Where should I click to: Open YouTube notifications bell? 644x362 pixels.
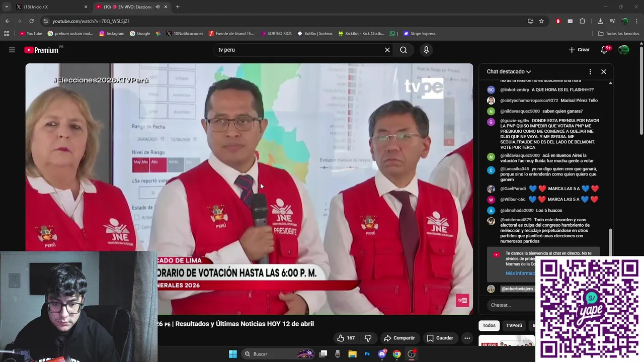coord(605,50)
